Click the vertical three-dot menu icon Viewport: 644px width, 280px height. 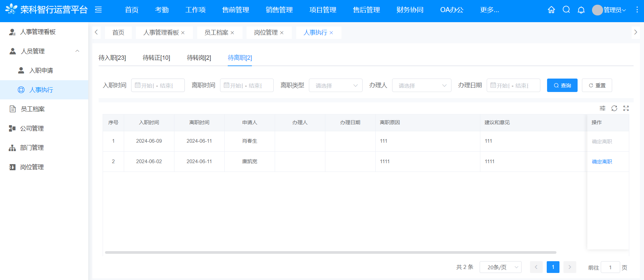[x=637, y=10]
